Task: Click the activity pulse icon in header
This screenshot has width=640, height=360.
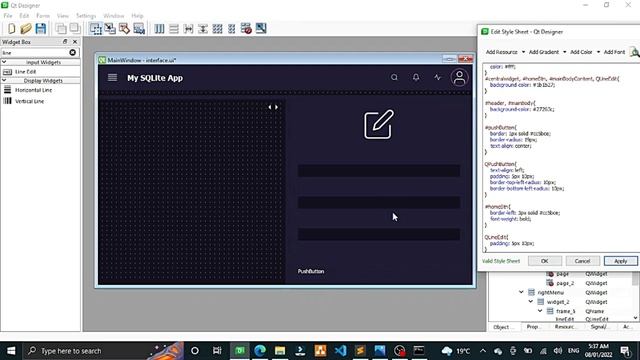Action: point(438,77)
